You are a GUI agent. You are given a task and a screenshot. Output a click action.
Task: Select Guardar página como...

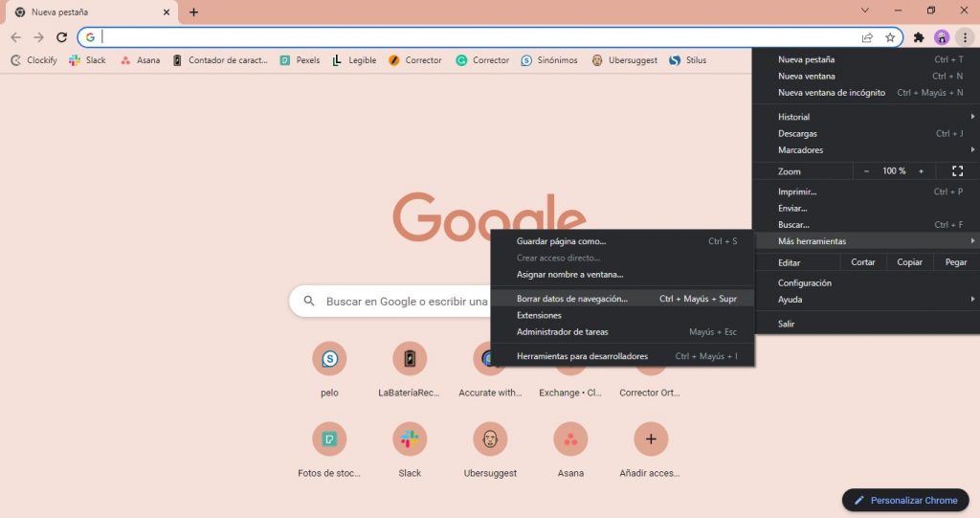[622, 241]
